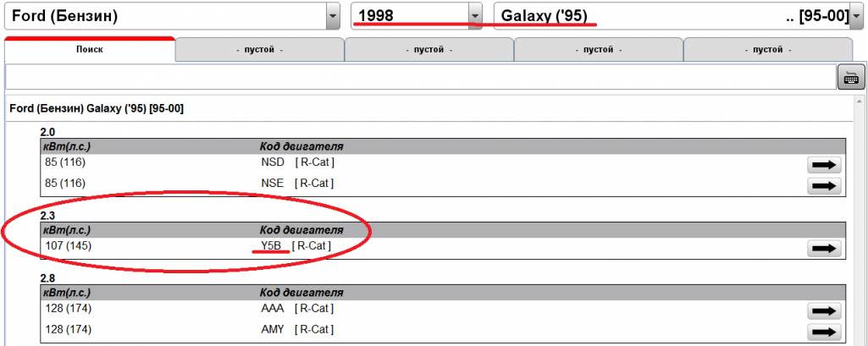Click the arrow button for NSE engine
868x346 pixels.
pos(824,184)
